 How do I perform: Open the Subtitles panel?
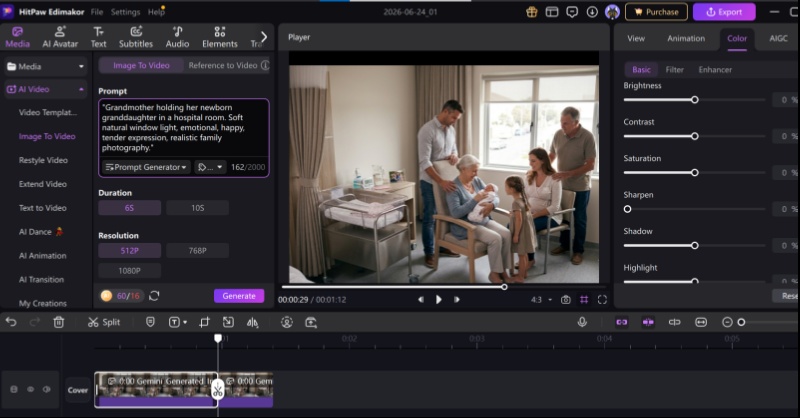pyautogui.click(x=136, y=37)
